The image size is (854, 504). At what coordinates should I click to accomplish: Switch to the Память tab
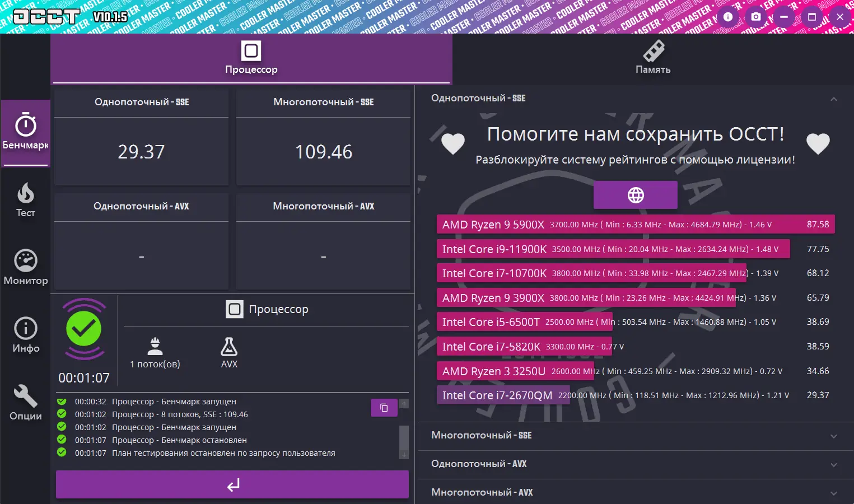tap(652, 59)
